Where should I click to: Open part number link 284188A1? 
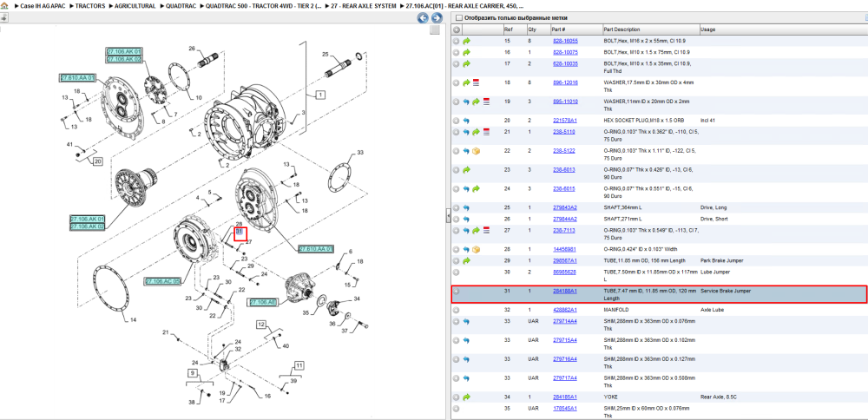(x=565, y=291)
